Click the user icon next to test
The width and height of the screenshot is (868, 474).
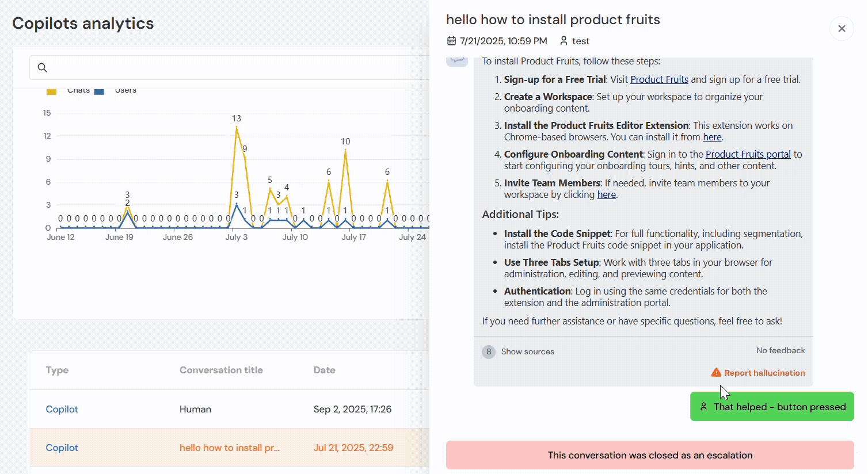(564, 41)
